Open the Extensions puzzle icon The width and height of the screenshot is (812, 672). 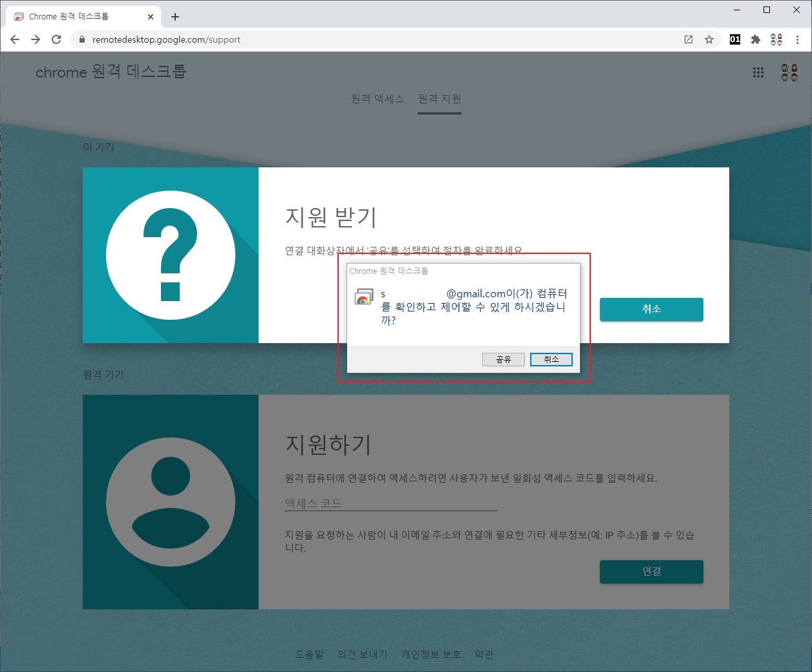coord(755,39)
